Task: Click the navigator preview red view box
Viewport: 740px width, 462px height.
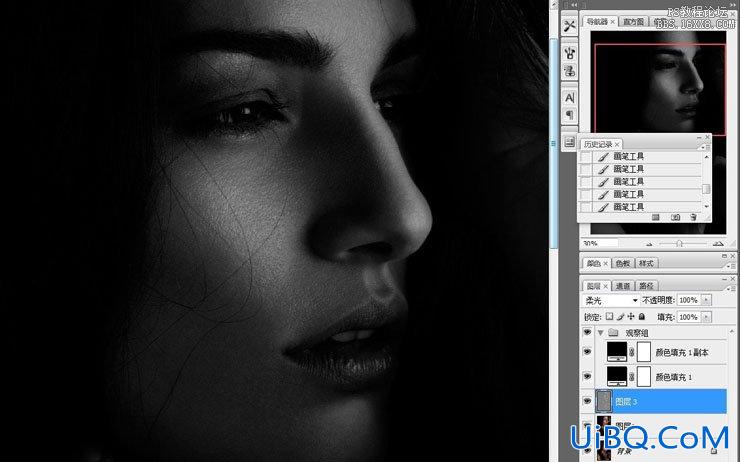Action: point(660,89)
